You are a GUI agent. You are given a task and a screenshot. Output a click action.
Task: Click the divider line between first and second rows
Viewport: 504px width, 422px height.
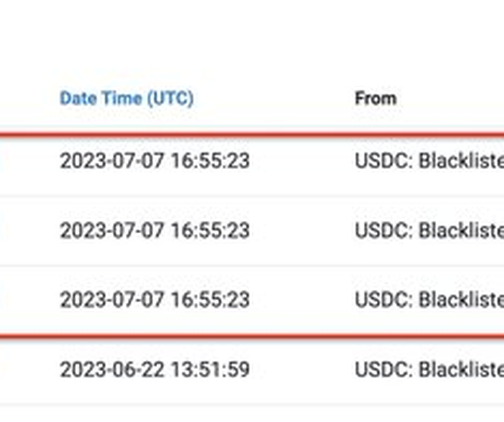point(252,196)
